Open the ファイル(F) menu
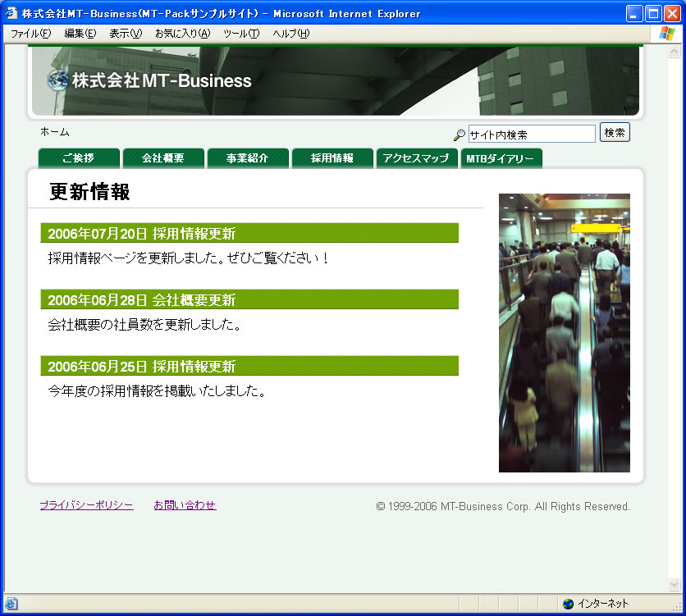This screenshot has height=616, width=686. [x=30, y=34]
